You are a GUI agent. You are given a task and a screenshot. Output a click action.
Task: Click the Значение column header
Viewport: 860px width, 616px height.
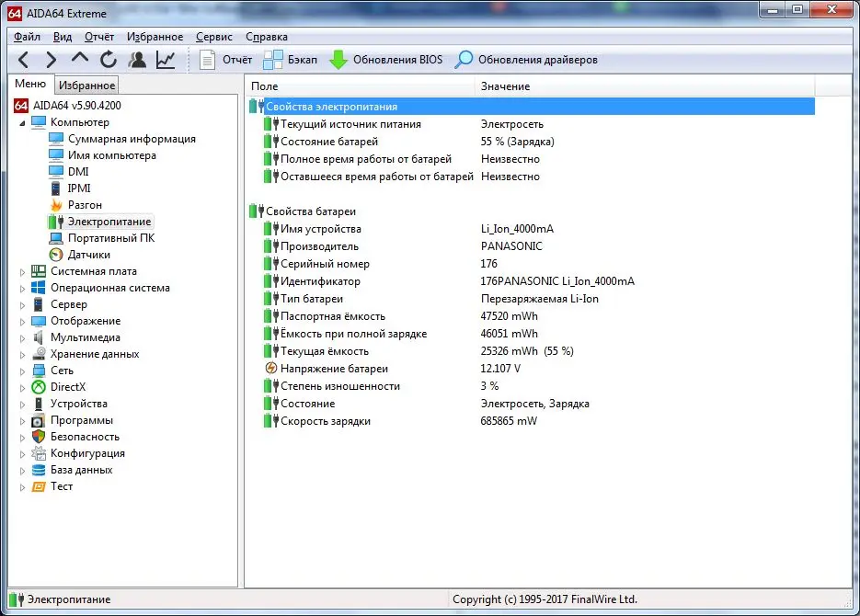coord(645,86)
